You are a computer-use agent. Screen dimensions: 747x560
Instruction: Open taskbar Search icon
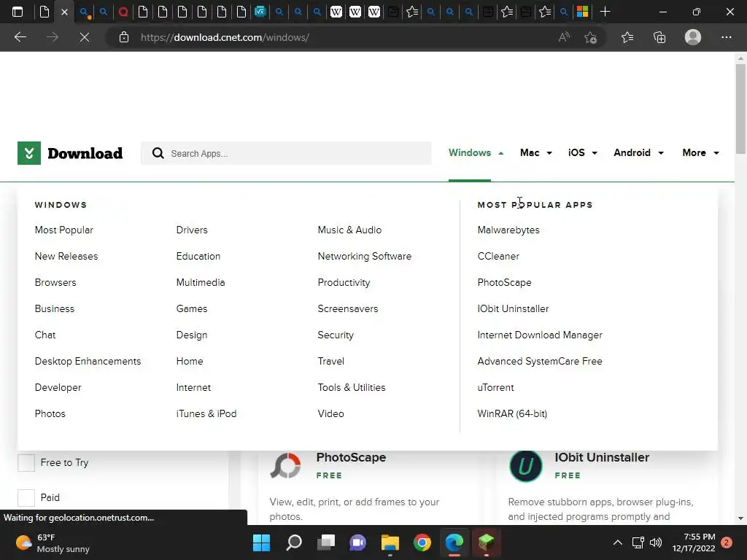point(293,542)
